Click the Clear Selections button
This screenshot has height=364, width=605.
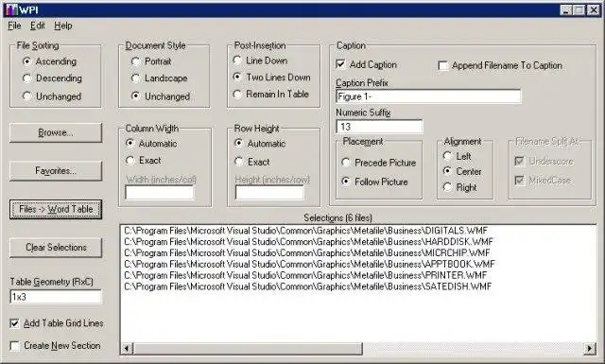tap(56, 248)
